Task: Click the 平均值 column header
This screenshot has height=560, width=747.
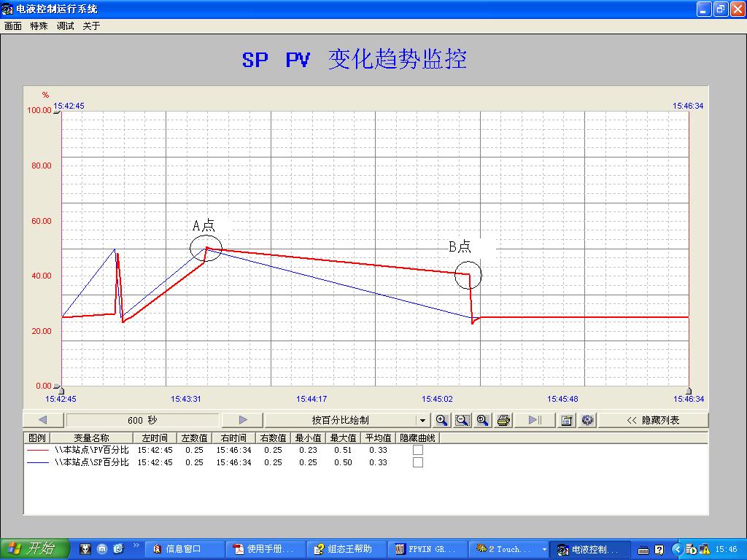Action: click(x=379, y=437)
